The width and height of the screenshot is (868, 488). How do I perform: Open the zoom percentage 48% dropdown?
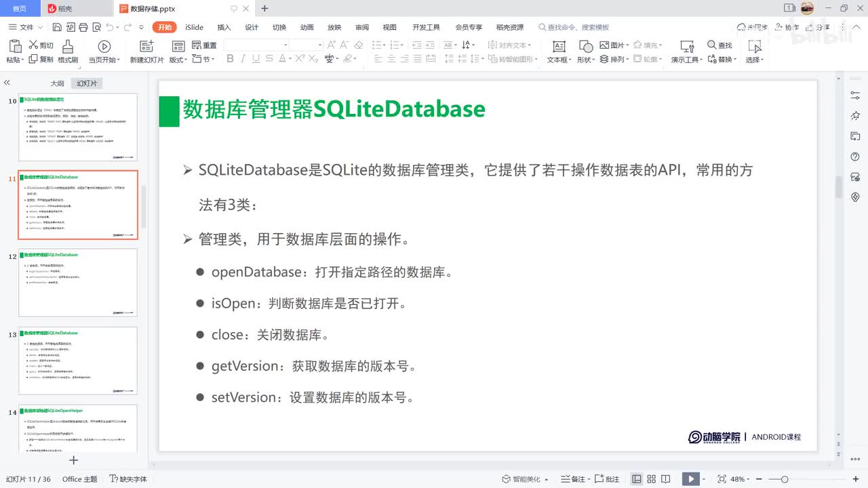741,479
